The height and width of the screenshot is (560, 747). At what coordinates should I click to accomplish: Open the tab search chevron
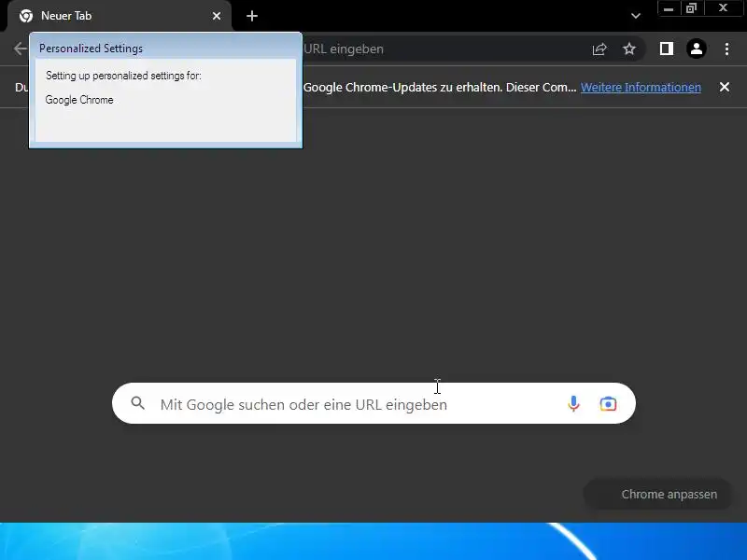click(636, 16)
